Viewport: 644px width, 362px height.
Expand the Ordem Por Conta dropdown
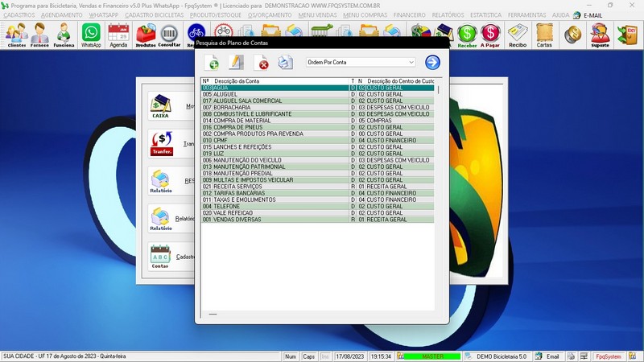click(x=411, y=62)
